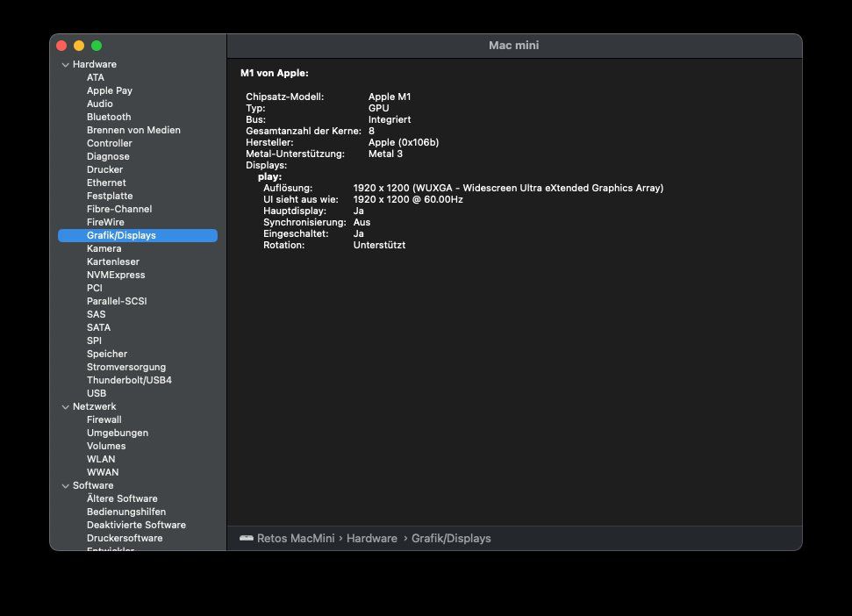
Task: Click the 'M1 von Apple:' heading
Action: point(275,73)
